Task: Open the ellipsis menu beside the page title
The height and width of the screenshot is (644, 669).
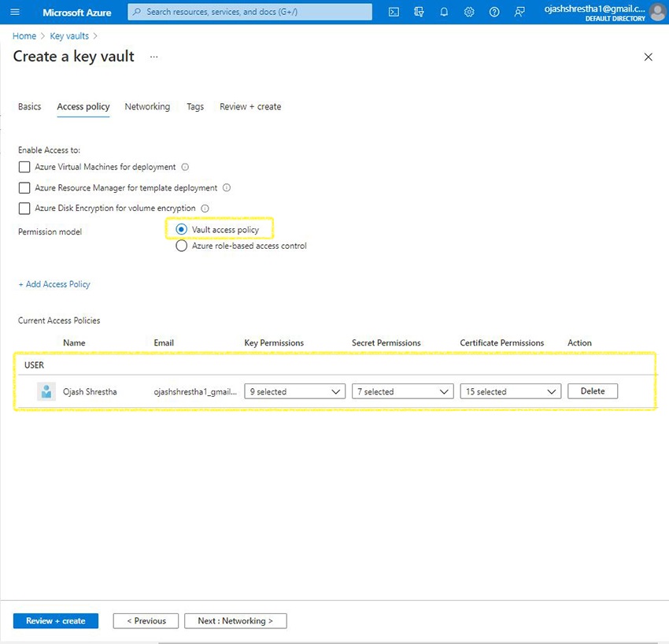Action: tap(154, 57)
